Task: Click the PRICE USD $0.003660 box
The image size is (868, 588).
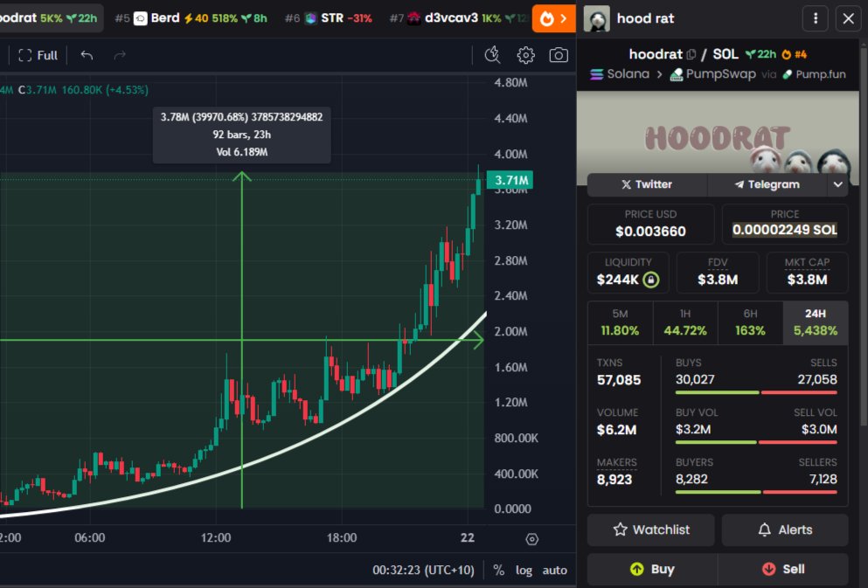Action: [650, 224]
